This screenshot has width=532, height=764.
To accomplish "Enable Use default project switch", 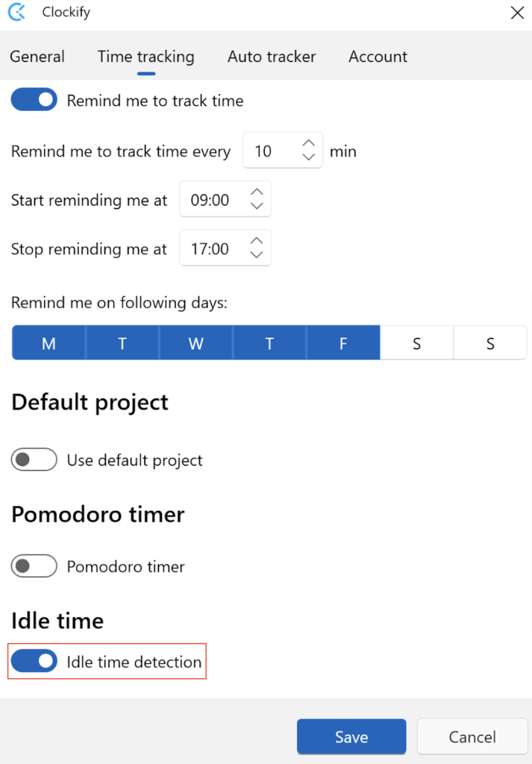I will [x=34, y=460].
